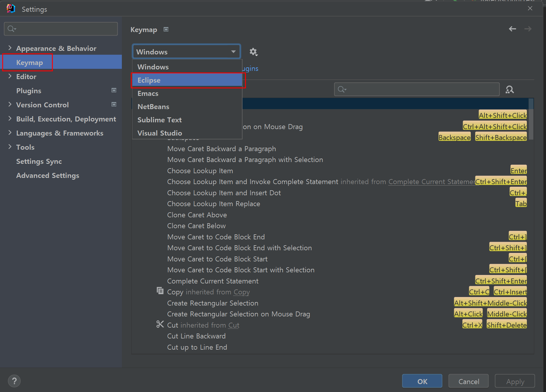Click the IntelliJ logo in title bar
Image resolution: width=546 pixels, height=392 pixels.
tap(11, 9)
